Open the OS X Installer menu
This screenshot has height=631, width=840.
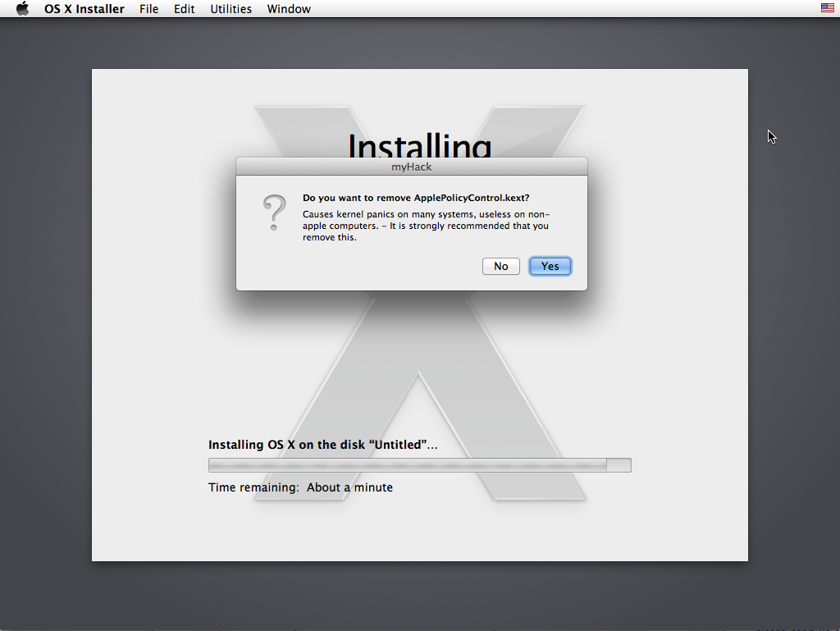coord(84,9)
